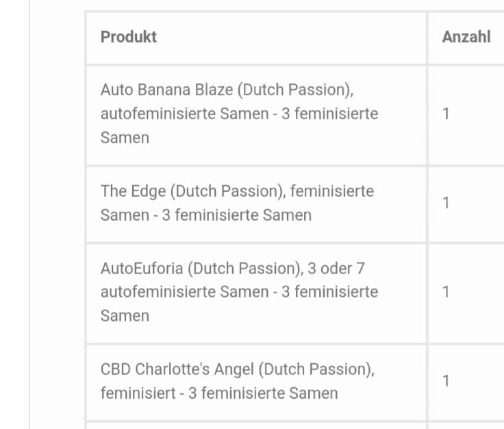Click the quantity in the AutoEuforia row
504x429 pixels.
click(446, 292)
